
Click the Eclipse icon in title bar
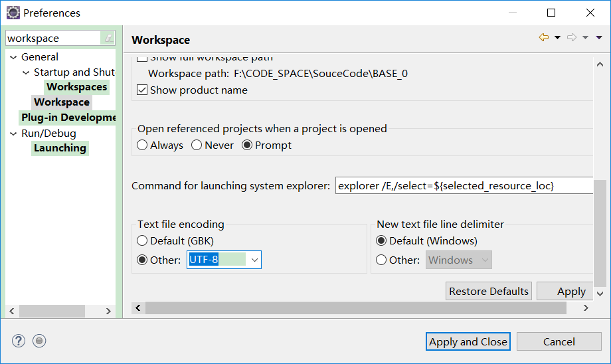[x=13, y=13]
